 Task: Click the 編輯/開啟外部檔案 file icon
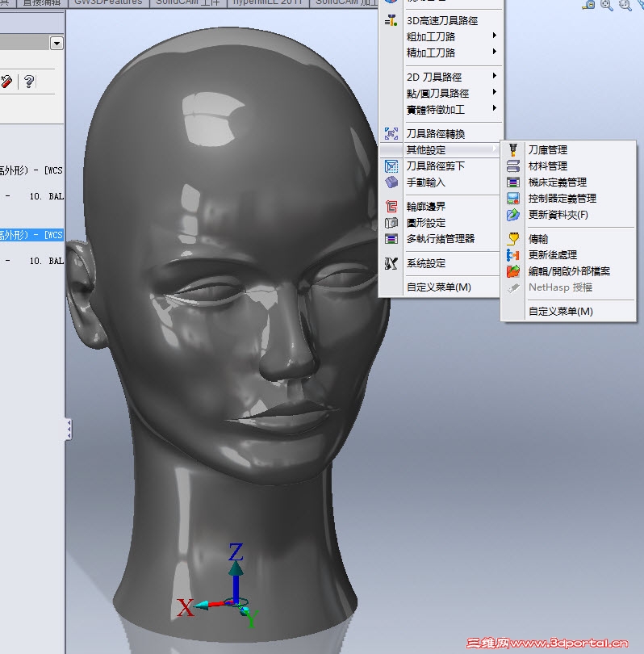coord(513,271)
